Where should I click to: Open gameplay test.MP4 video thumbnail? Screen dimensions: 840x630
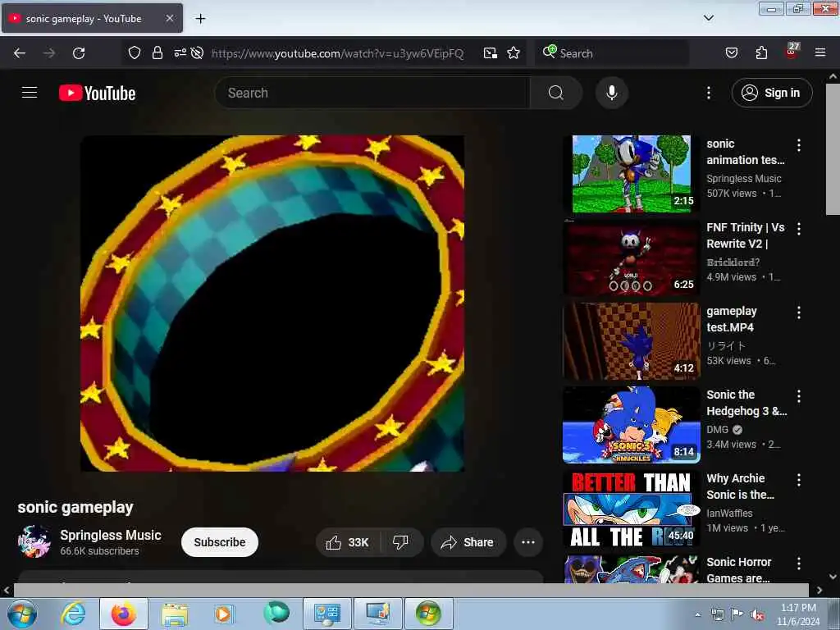coord(631,341)
